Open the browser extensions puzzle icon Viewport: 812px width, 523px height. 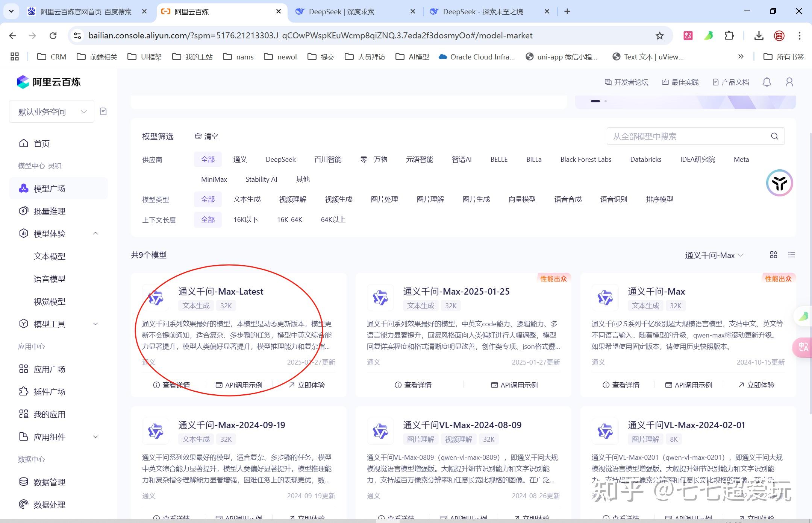pyautogui.click(x=729, y=36)
